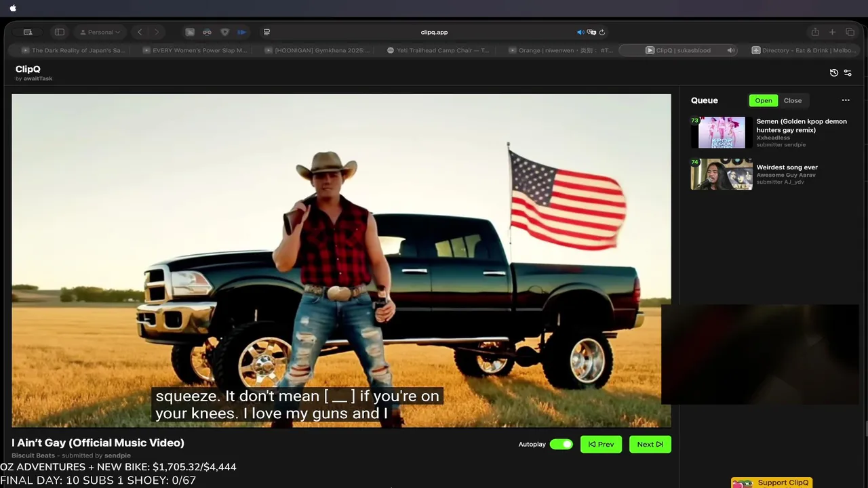
Task: Focus the clipq.app address bar
Action: [x=434, y=32]
